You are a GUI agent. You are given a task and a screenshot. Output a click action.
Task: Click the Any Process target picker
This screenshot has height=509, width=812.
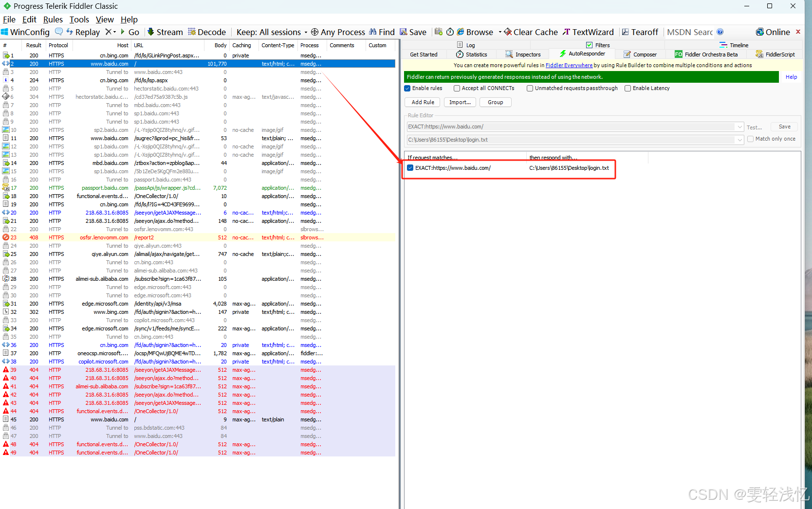[338, 32]
